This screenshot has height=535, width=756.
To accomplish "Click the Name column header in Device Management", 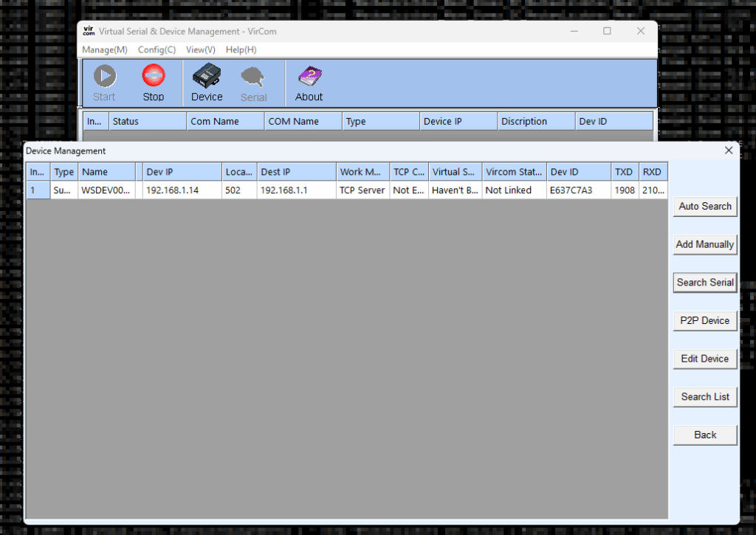I will [x=106, y=172].
